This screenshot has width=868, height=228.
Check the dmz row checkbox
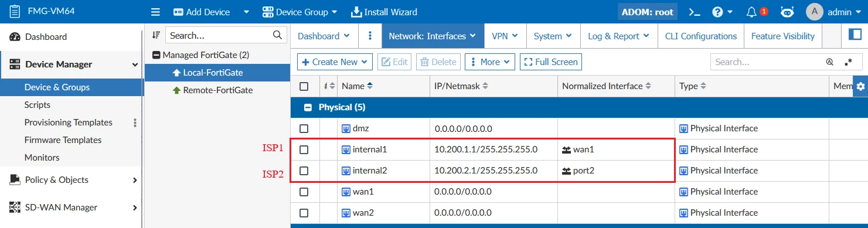coord(304,128)
